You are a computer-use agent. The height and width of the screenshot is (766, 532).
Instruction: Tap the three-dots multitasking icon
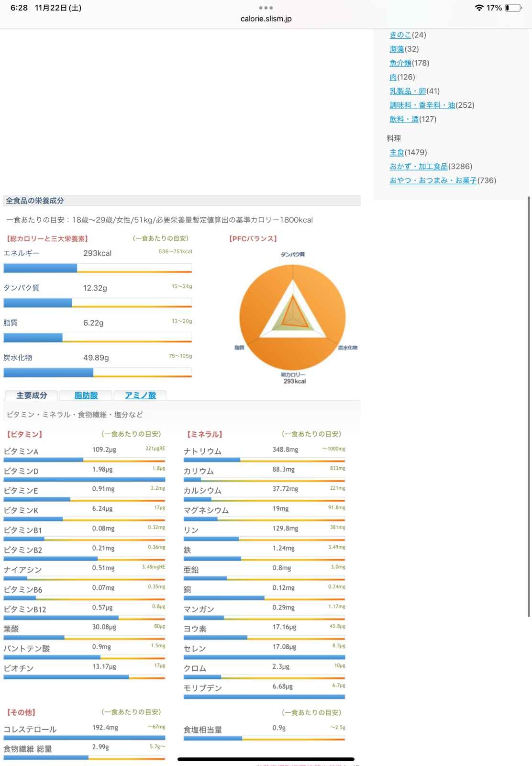point(266,8)
